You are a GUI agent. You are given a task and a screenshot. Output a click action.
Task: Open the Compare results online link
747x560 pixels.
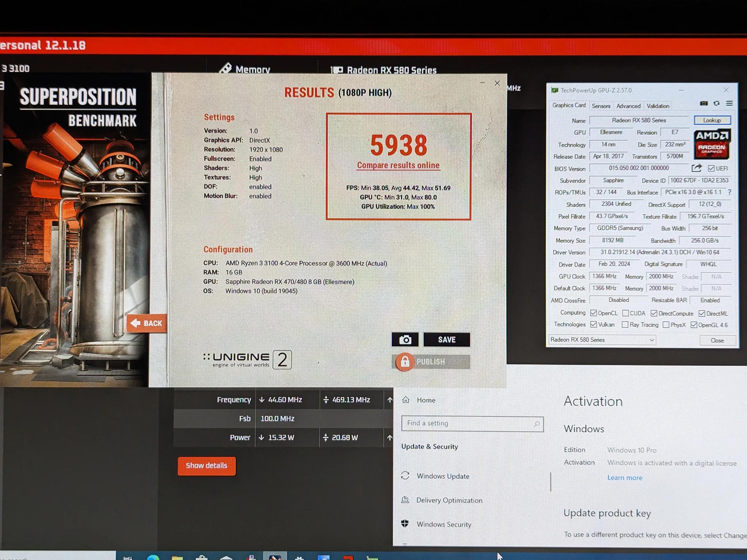[x=398, y=166]
